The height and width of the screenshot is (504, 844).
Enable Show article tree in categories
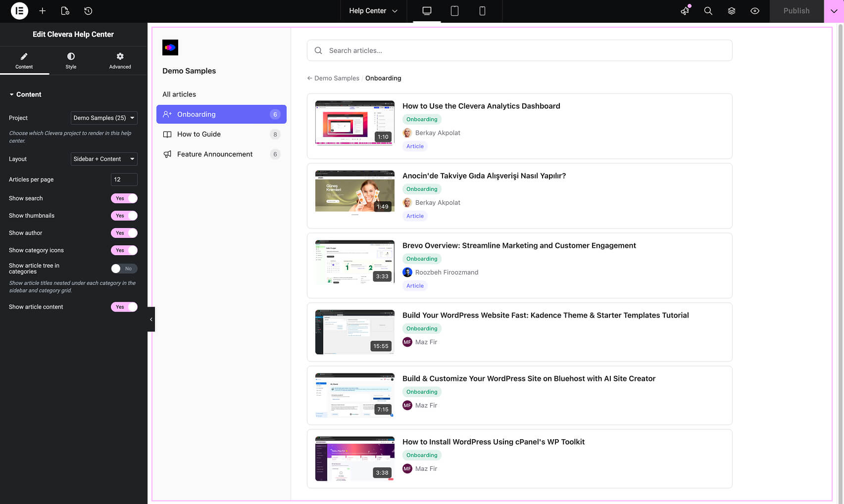pyautogui.click(x=124, y=268)
